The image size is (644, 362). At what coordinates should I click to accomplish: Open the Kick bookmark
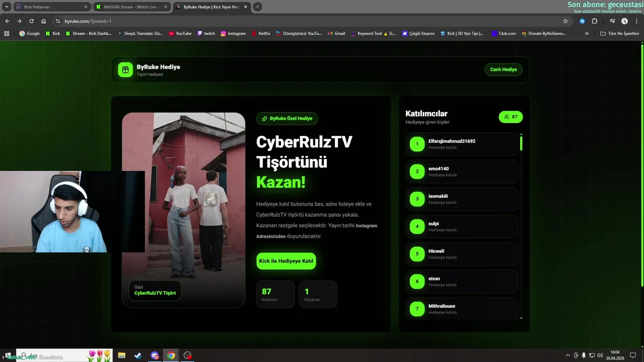(x=52, y=34)
